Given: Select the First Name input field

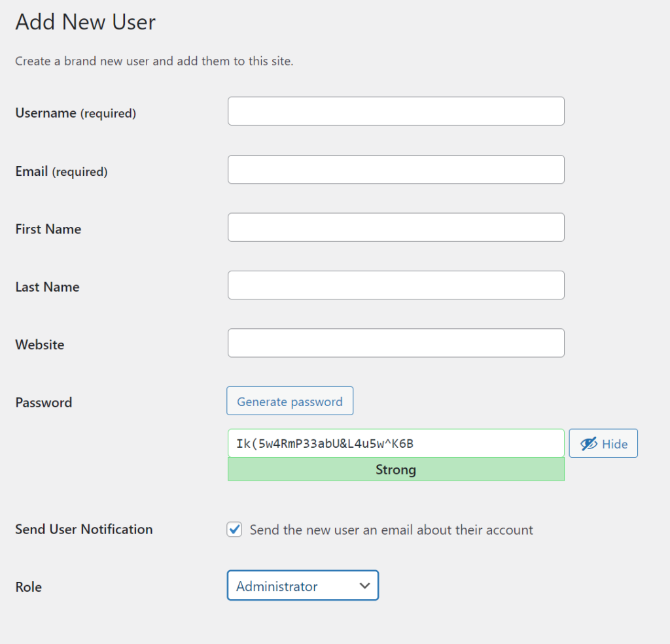Looking at the screenshot, I should coord(395,228).
